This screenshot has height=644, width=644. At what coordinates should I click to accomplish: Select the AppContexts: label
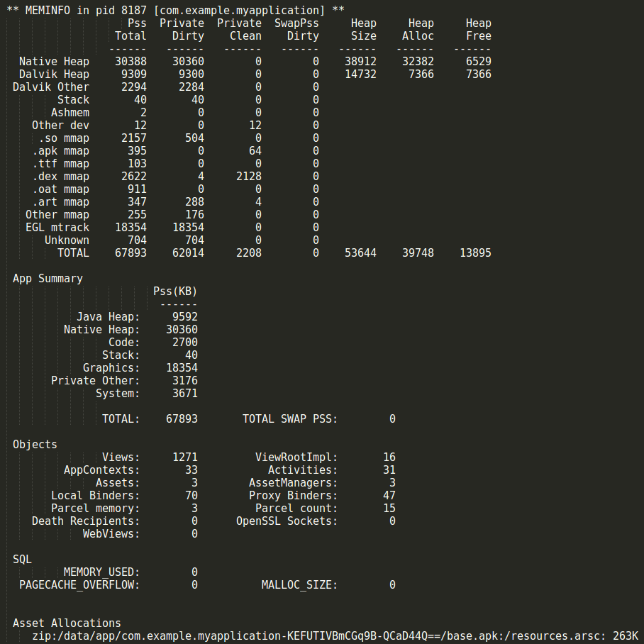coord(102,470)
